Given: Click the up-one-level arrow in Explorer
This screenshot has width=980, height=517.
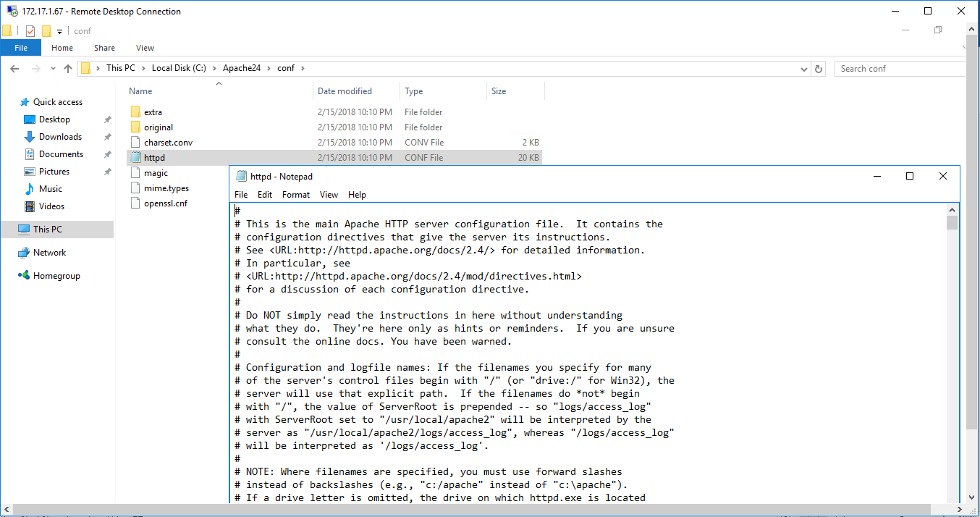Looking at the screenshot, I should click(68, 69).
